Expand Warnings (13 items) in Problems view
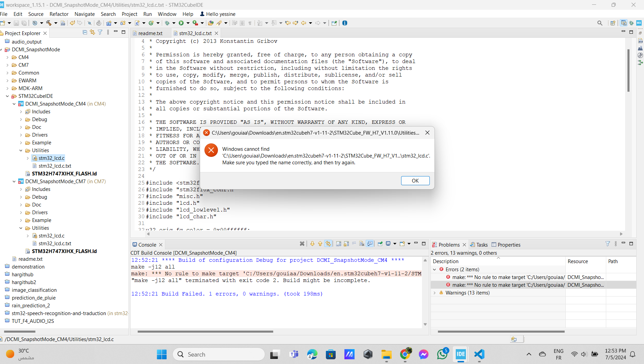Image resolution: width=644 pixels, height=364 pixels. [x=435, y=292]
